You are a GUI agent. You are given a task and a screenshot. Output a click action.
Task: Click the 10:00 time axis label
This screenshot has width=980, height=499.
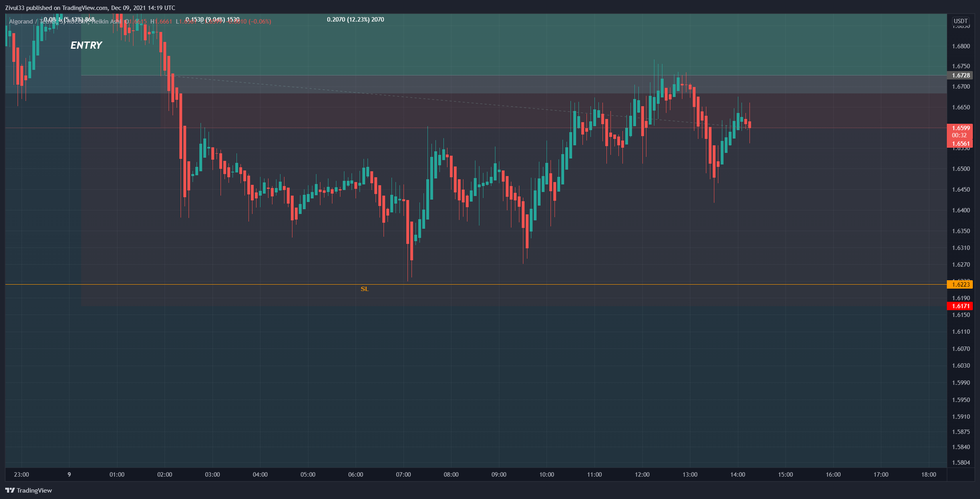point(547,475)
